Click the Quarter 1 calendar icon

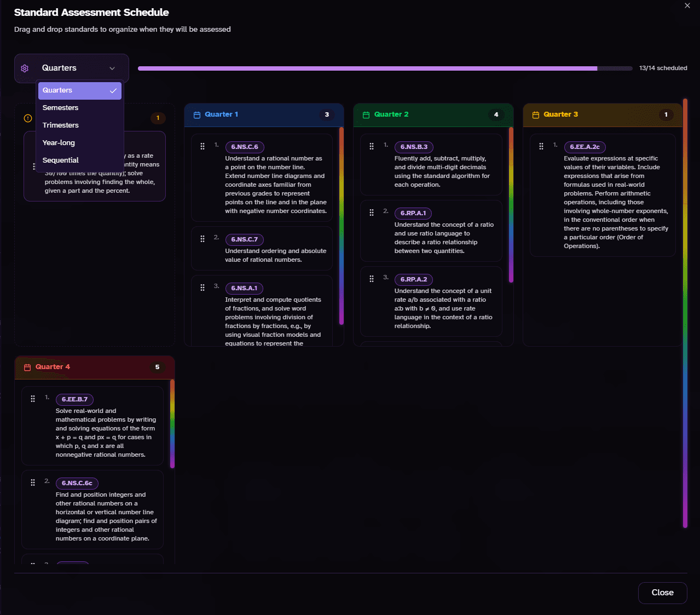197,115
